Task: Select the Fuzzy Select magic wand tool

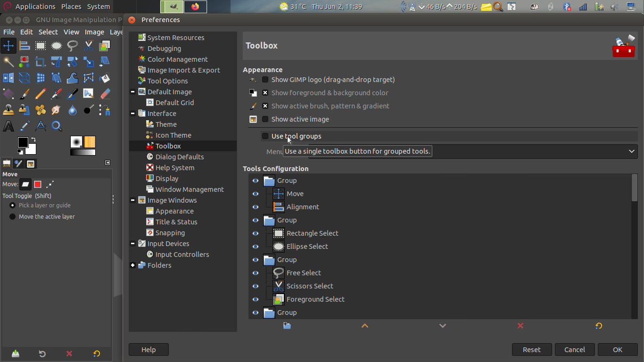Action: pyautogui.click(x=8, y=62)
